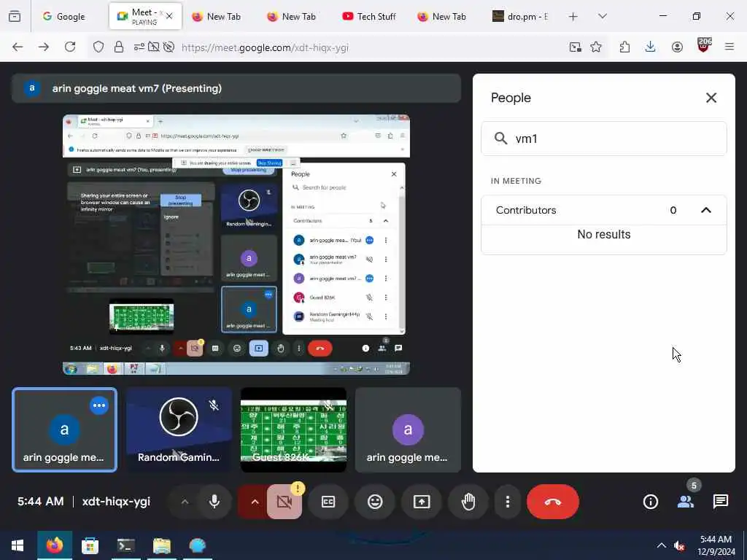This screenshot has width=747, height=560.
Task: Switch to first New Tab
Action: pos(217,16)
